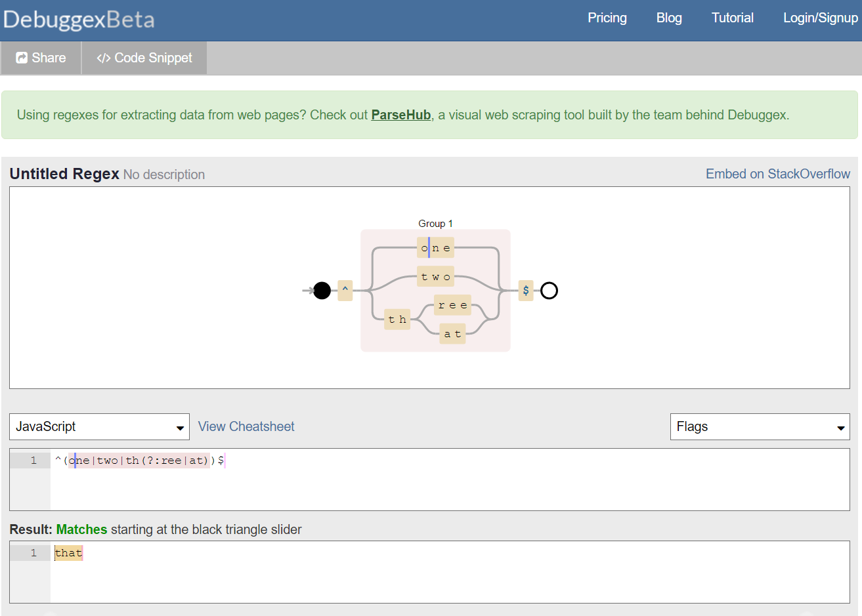
Task: Open the Pricing page
Action: click(607, 18)
